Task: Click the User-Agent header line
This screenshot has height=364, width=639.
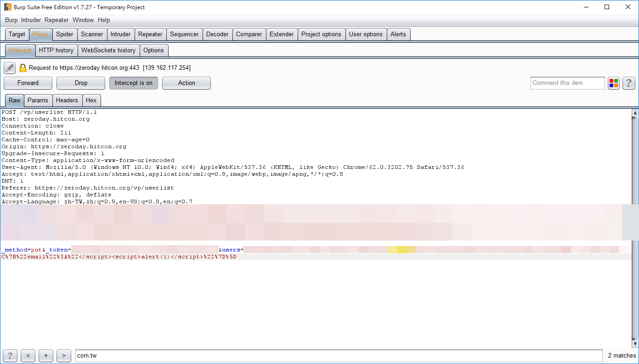Action: click(233, 167)
